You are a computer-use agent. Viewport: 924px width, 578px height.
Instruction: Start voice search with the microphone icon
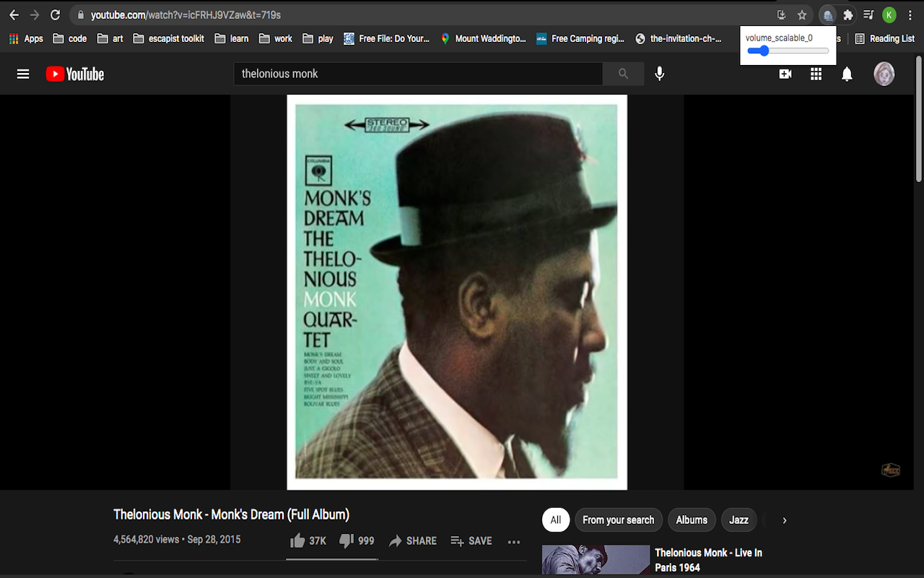coord(660,74)
